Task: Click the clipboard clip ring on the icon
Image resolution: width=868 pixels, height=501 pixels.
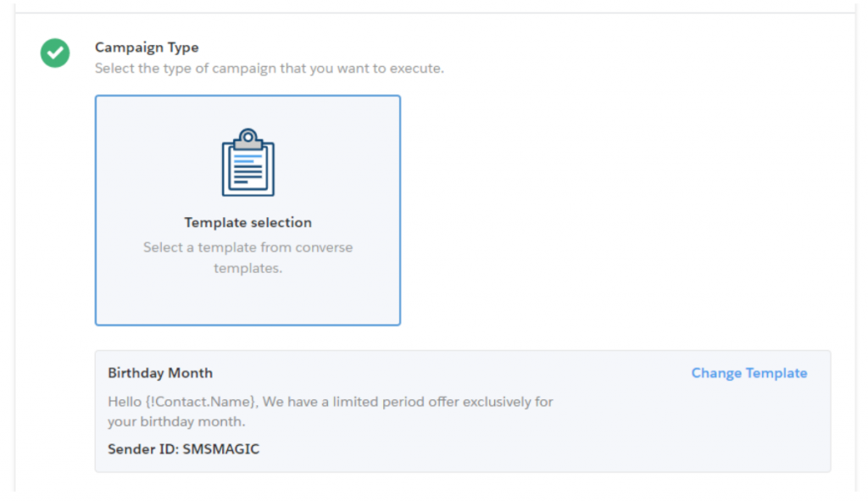Action: tap(248, 136)
